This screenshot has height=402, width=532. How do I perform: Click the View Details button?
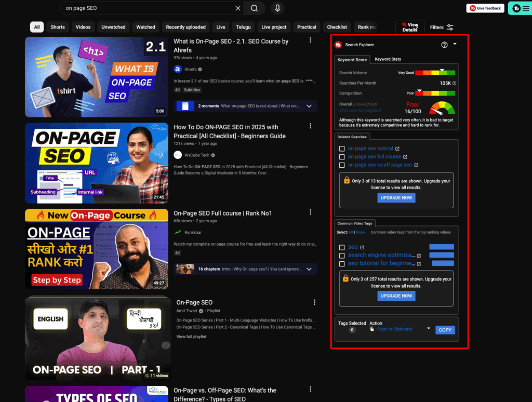tap(409, 27)
